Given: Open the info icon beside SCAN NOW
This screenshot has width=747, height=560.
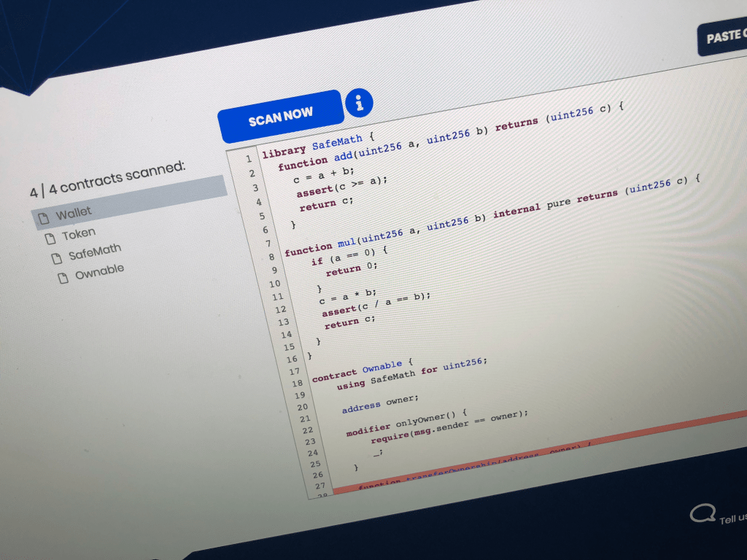Looking at the screenshot, I should click(x=359, y=102).
